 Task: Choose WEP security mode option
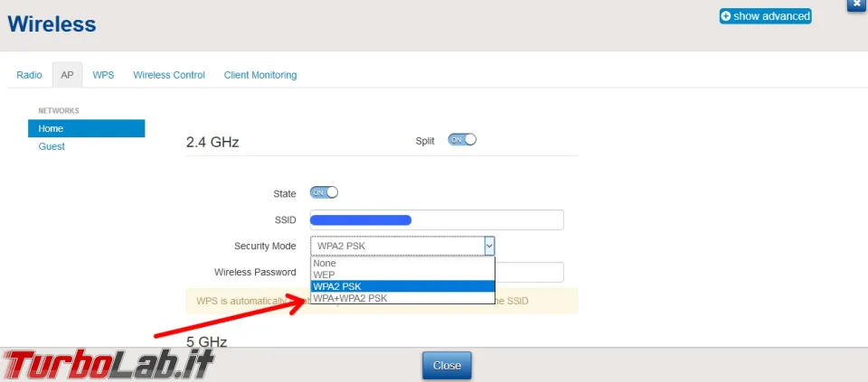(402, 275)
